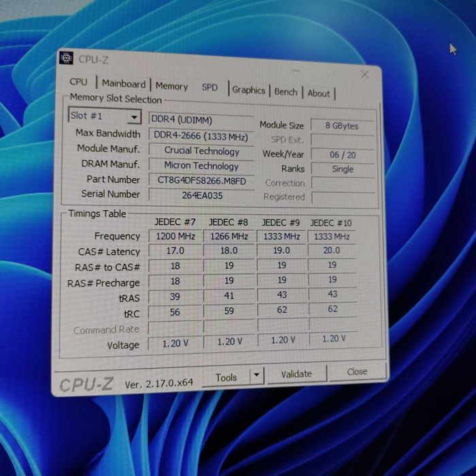Click the JEDEC #7 column header
This screenshot has height=476, width=476.
[x=175, y=222]
